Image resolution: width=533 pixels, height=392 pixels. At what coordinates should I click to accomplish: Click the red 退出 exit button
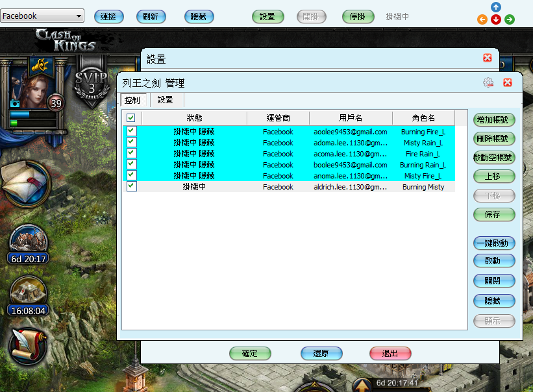(390, 354)
